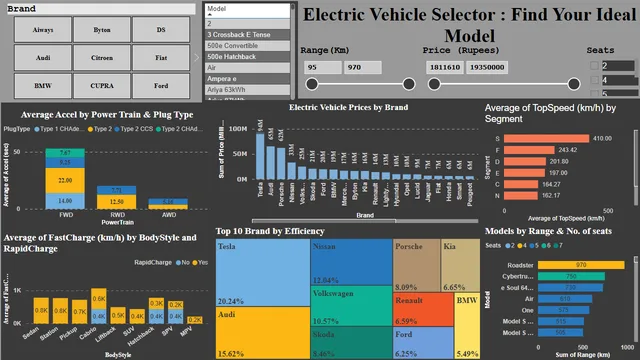Select Audi 15.62% treemap tile

(x=263, y=333)
